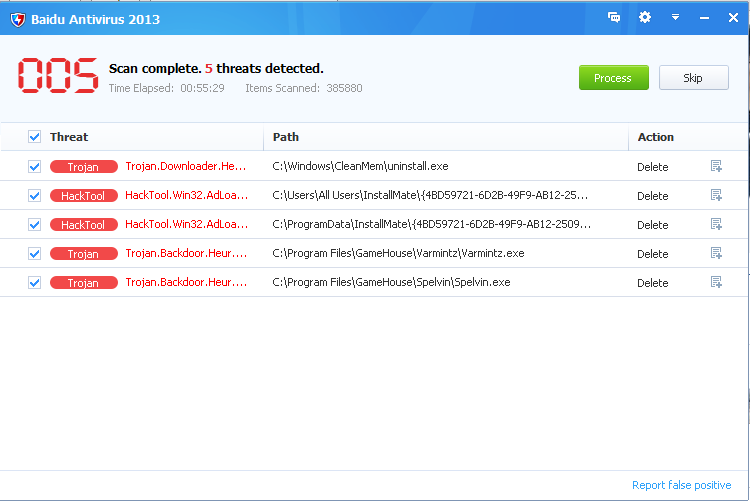Open details icon for ProgramData InstallMate row
Viewport: 750px width, 501px height.
pyautogui.click(x=716, y=224)
